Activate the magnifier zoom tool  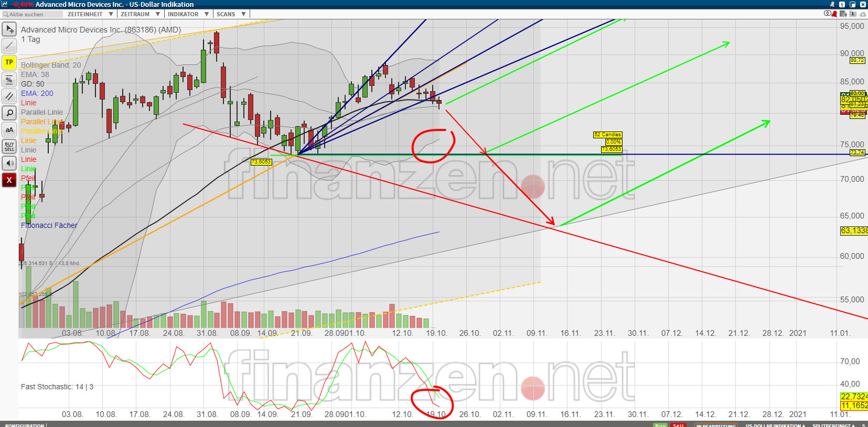click(9, 113)
